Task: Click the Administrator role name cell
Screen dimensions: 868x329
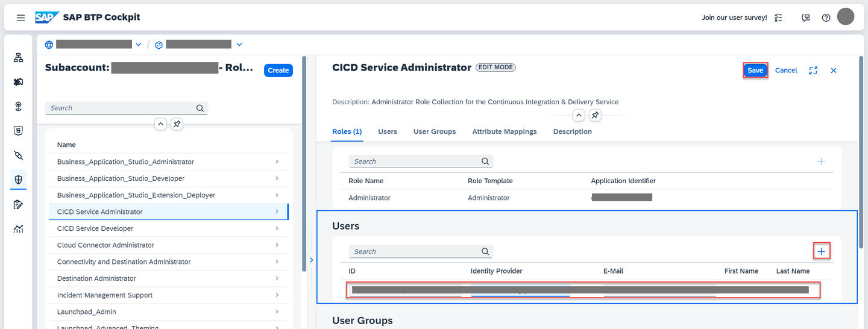Action: 370,198
